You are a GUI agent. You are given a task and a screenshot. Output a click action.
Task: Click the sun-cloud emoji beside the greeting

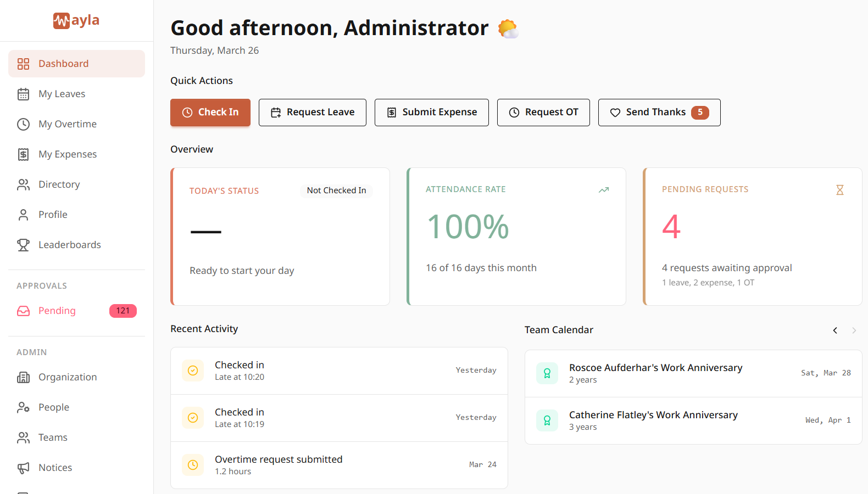point(508,29)
